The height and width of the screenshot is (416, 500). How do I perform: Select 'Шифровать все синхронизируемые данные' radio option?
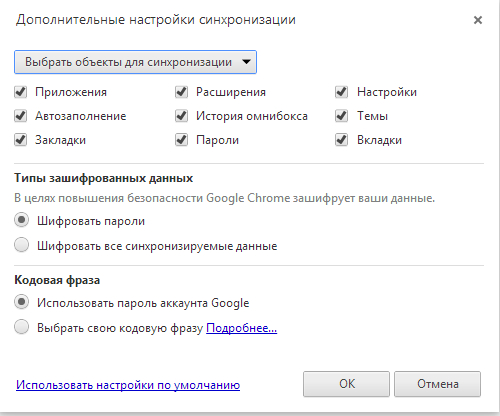[22, 245]
